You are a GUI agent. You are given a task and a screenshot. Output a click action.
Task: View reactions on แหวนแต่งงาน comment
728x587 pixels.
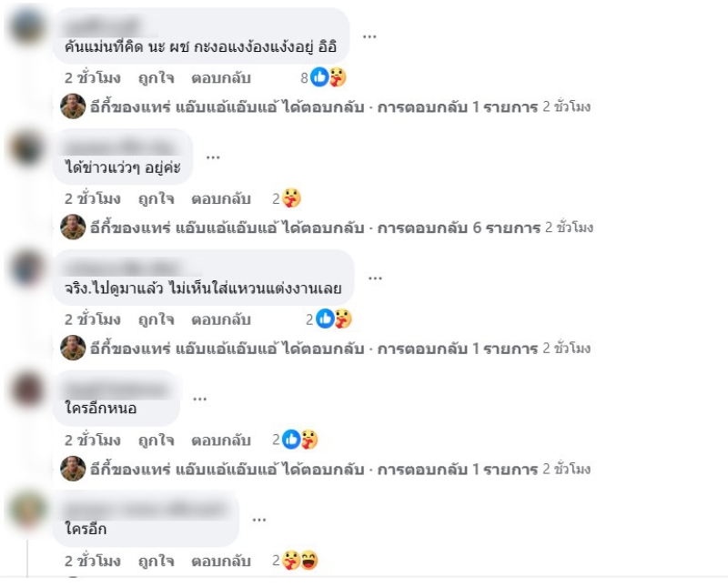329,319
